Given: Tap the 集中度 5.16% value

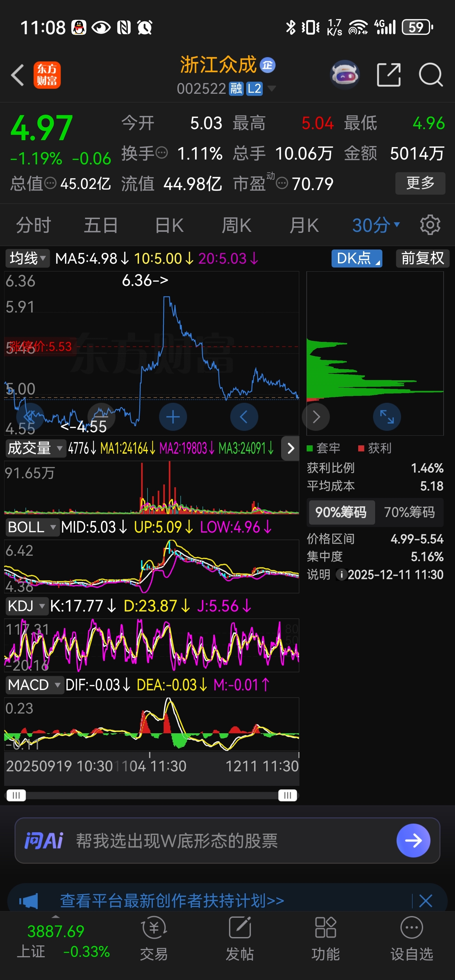Looking at the screenshot, I should [x=427, y=557].
